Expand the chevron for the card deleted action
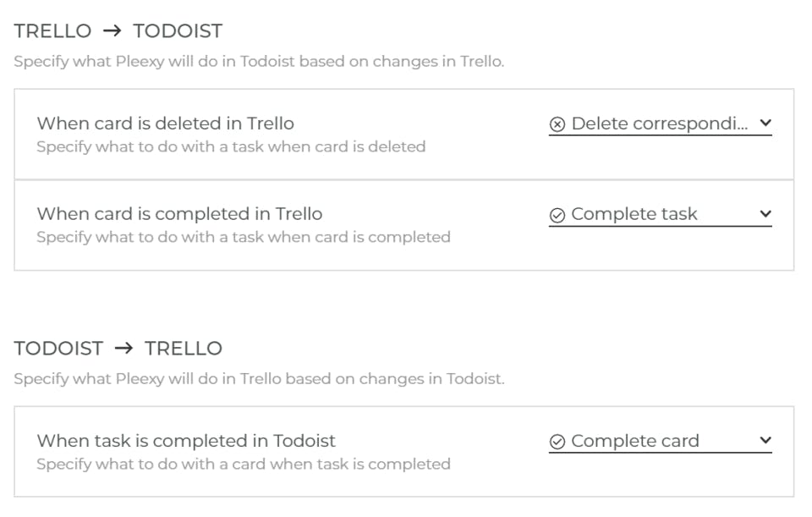The height and width of the screenshot is (517, 812). 765,124
